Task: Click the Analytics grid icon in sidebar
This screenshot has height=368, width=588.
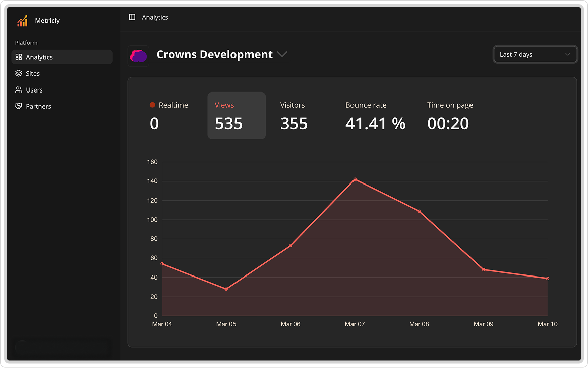Action: 19,57
